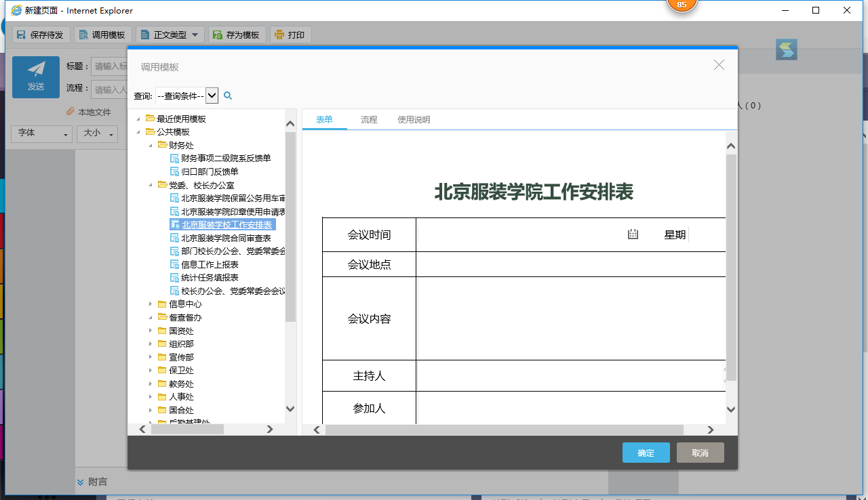The height and width of the screenshot is (500, 868).
Task: Click folder icon of 保卫处
Action: click(x=162, y=370)
